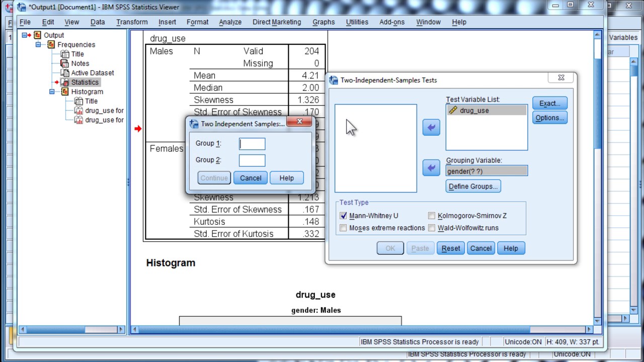Open the Graphs menu
Image resolution: width=644 pixels, height=362 pixels.
tap(324, 22)
